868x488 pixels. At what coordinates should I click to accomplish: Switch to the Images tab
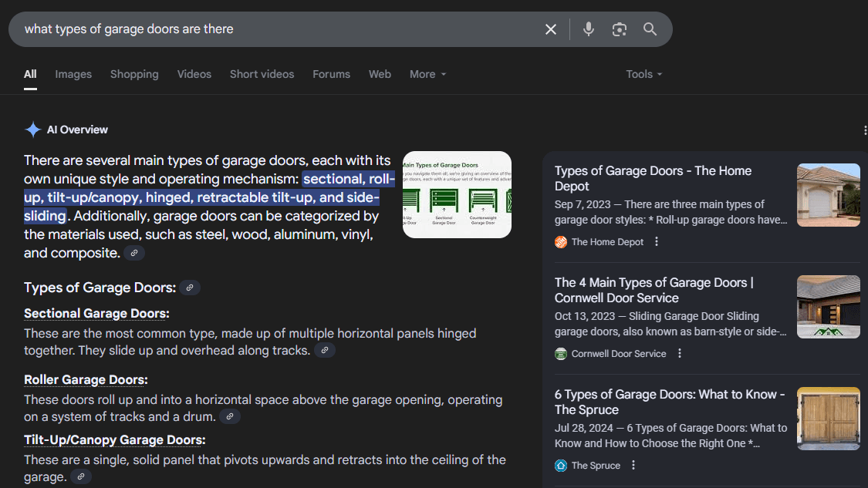pyautogui.click(x=73, y=74)
